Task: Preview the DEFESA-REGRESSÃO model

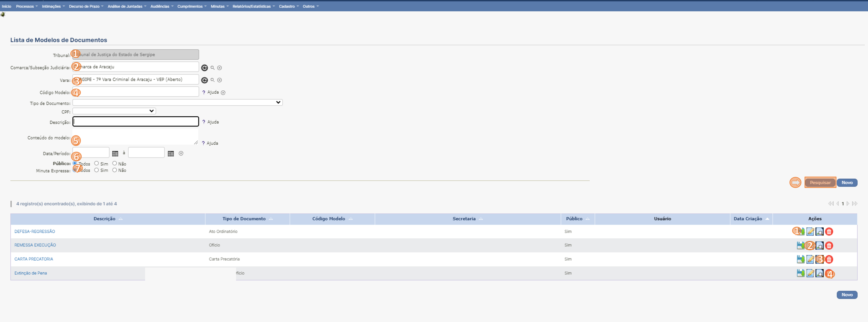Action: click(819, 231)
